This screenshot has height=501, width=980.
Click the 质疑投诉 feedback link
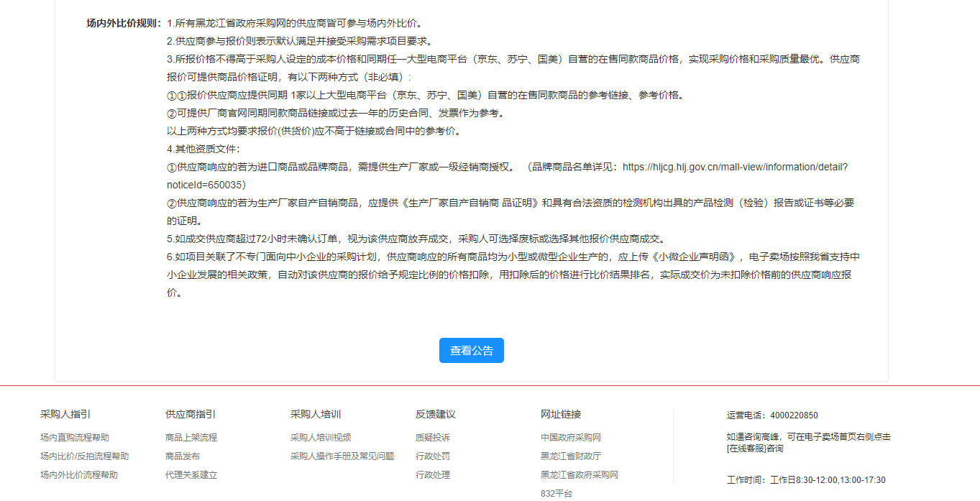[432, 437]
